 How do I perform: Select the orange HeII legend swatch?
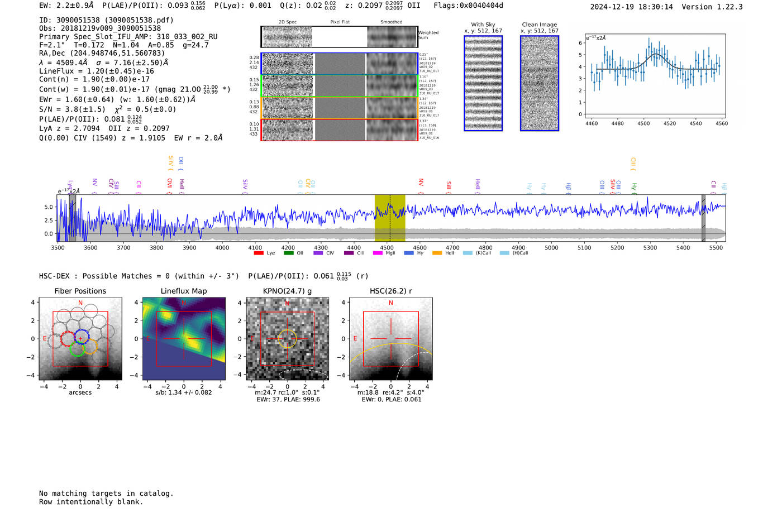(x=437, y=253)
